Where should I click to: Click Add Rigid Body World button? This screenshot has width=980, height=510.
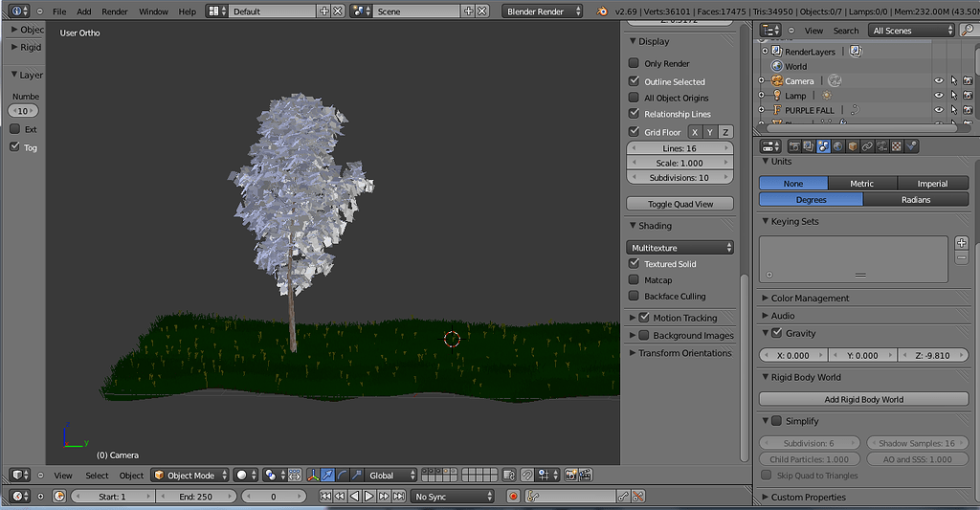(x=864, y=399)
